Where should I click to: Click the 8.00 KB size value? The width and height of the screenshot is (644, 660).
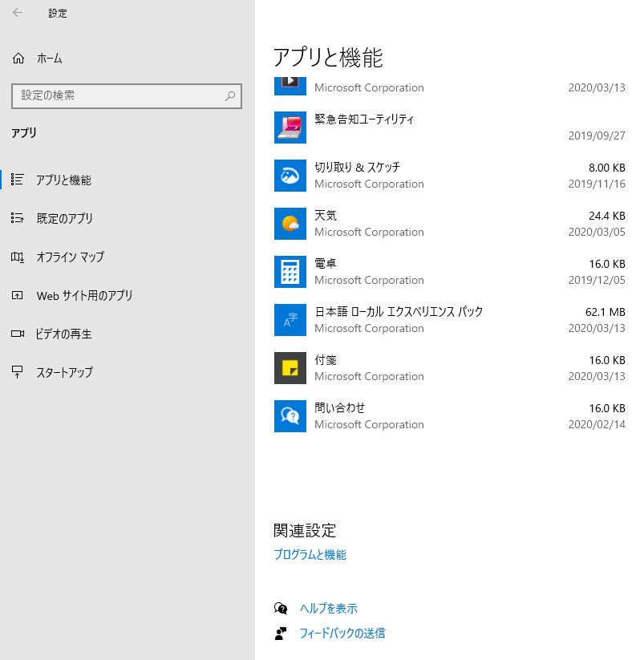(x=607, y=168)
